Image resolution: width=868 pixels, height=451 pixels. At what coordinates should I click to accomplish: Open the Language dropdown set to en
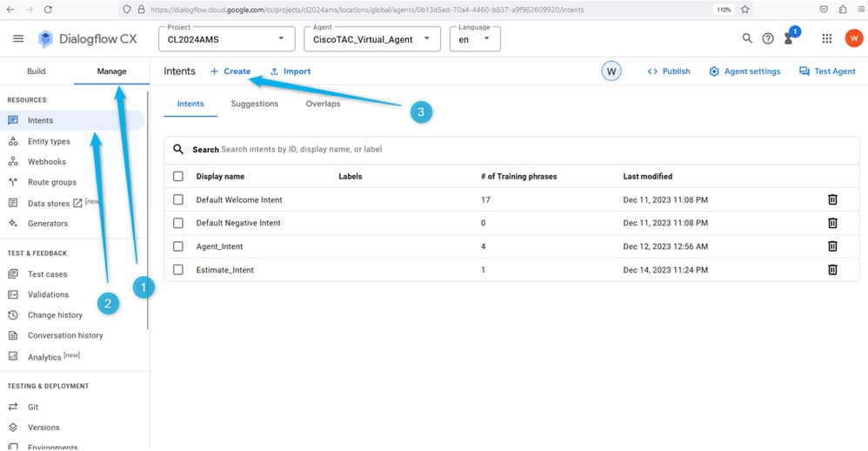click(475, 39)
